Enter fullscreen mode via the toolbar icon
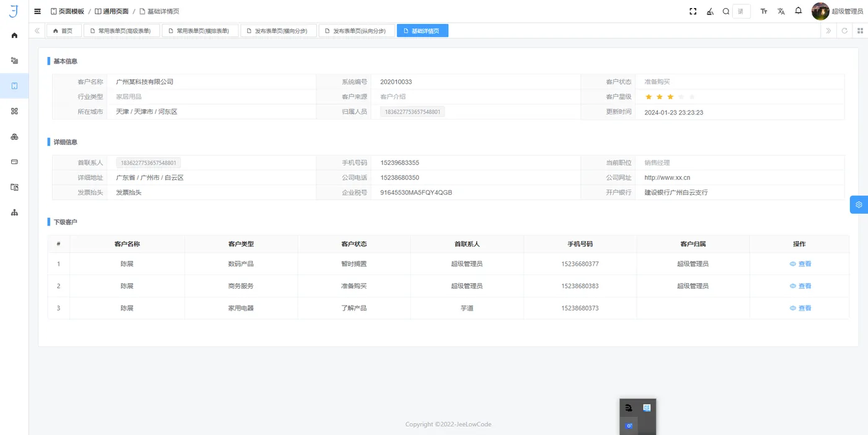This screenshot has height=435, width=868. coord(693,11)
